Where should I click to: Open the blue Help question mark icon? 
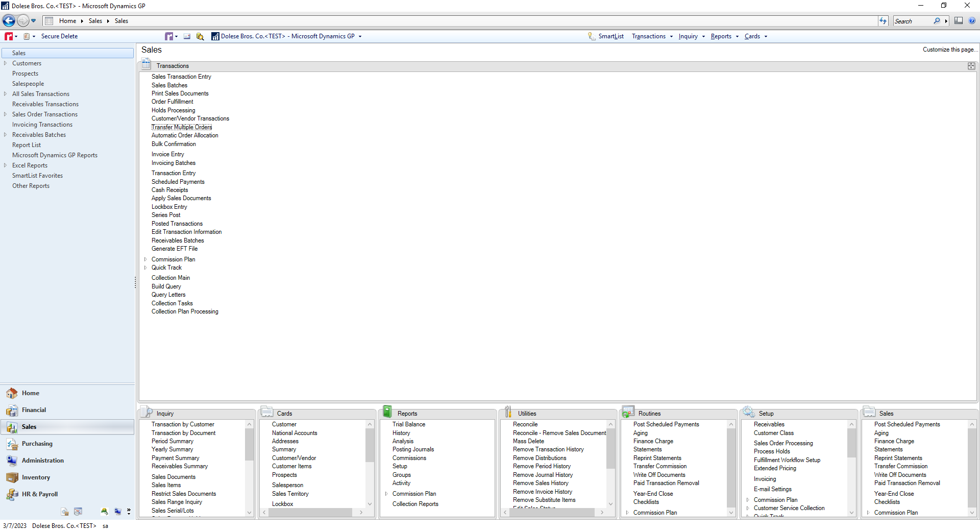click(972, 21)
